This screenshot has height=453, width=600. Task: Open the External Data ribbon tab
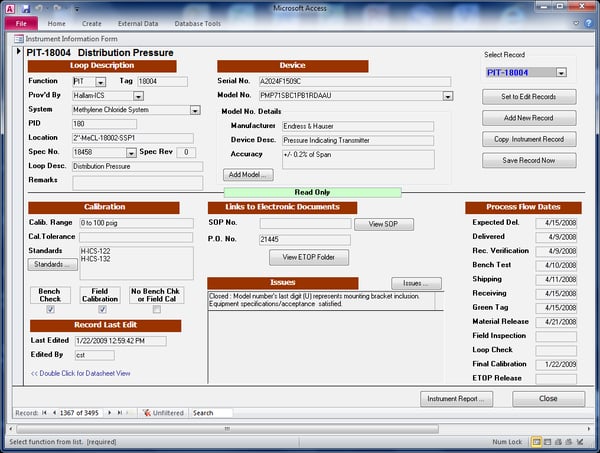[138, 24]
